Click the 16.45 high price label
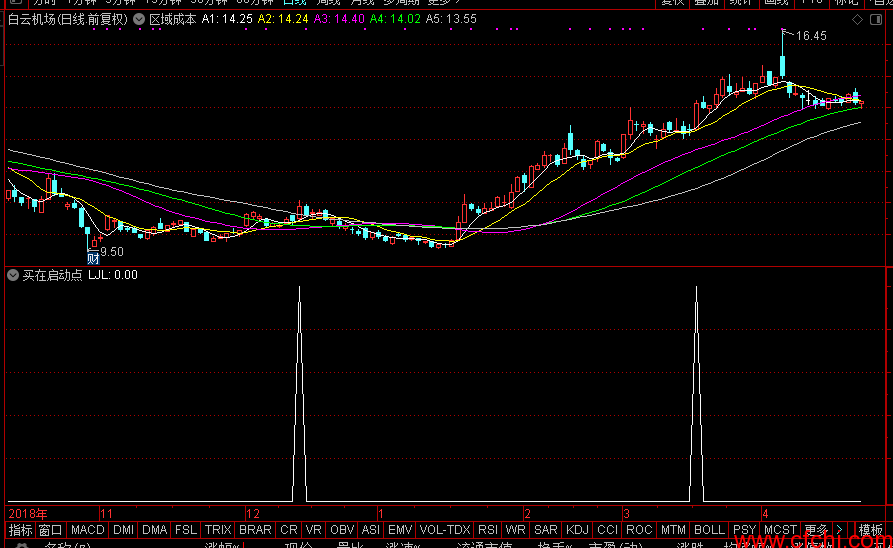 tap(811, 36)
